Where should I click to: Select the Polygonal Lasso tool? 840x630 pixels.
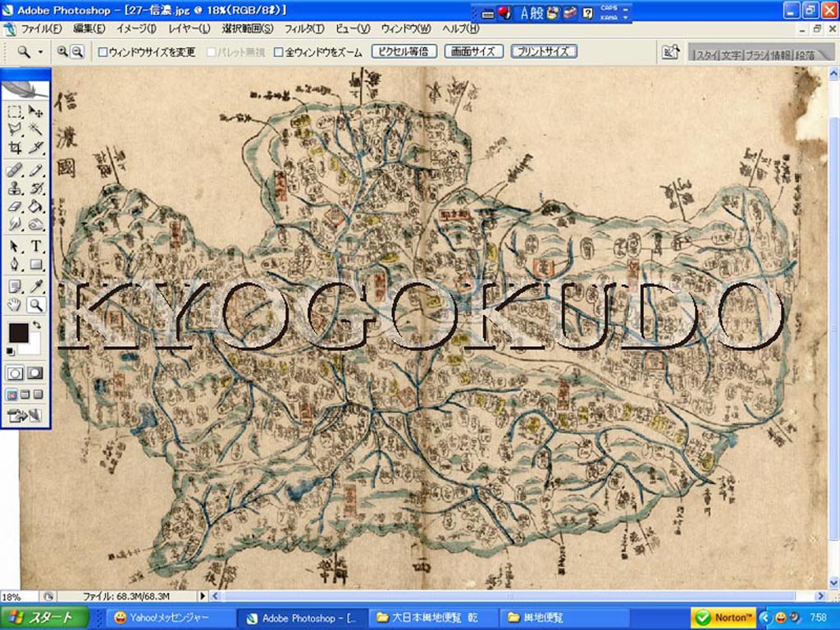15,129
